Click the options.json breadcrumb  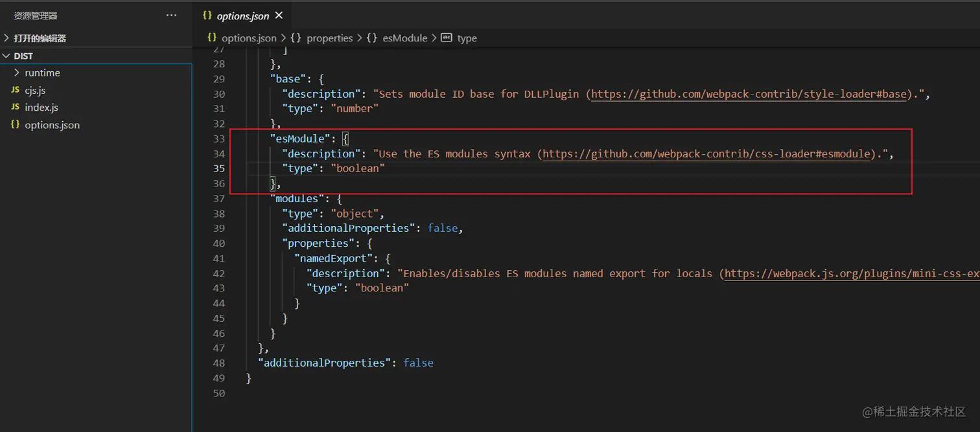249,38
